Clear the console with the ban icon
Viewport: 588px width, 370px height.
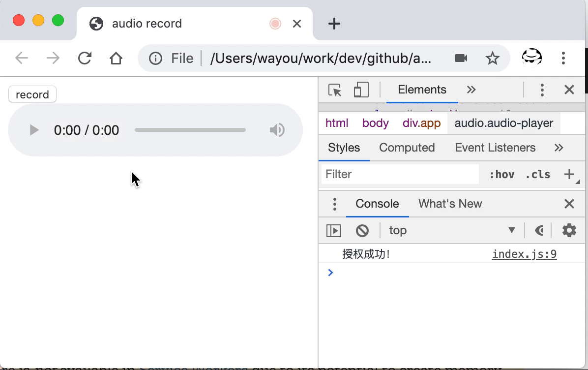pos(362,230)
